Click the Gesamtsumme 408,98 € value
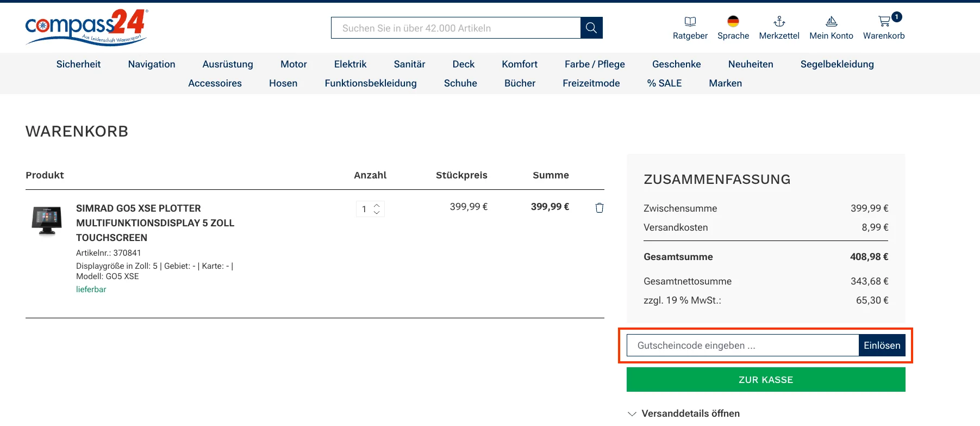980x426 pixels. tap(869, 257)
